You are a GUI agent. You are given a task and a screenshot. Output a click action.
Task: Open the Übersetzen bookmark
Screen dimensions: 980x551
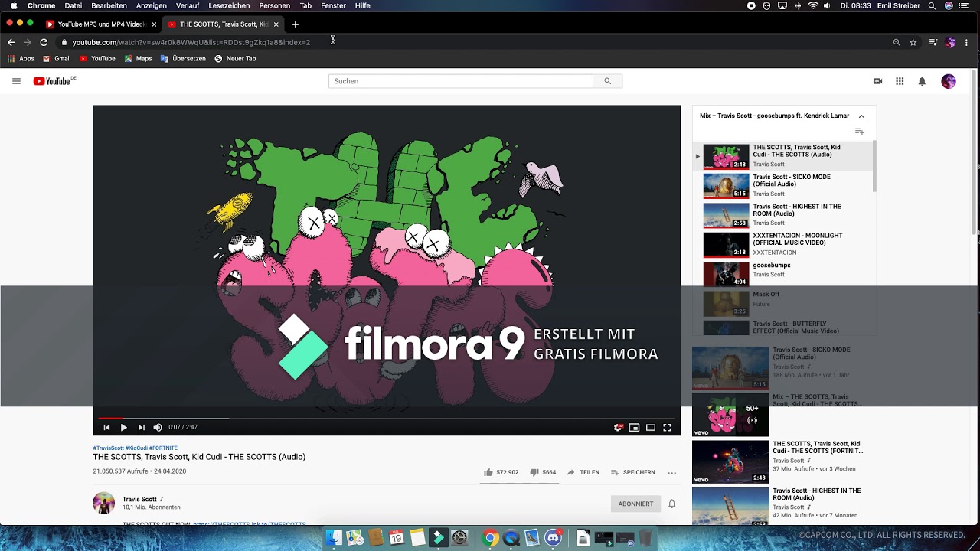coord(183,59)
